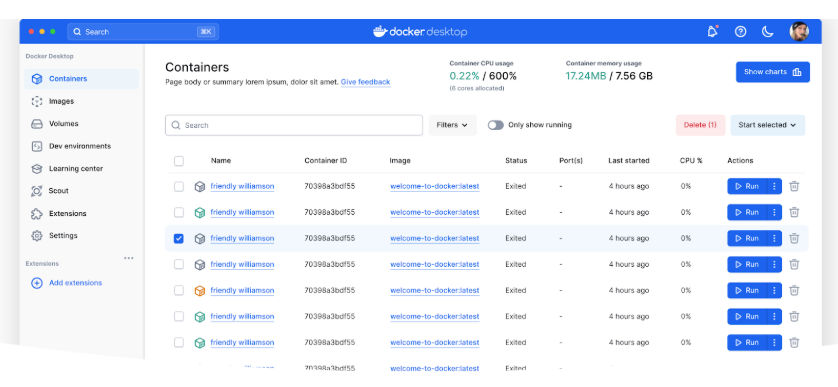
Task: Open the notifications bell
Action: coord(712,32)
